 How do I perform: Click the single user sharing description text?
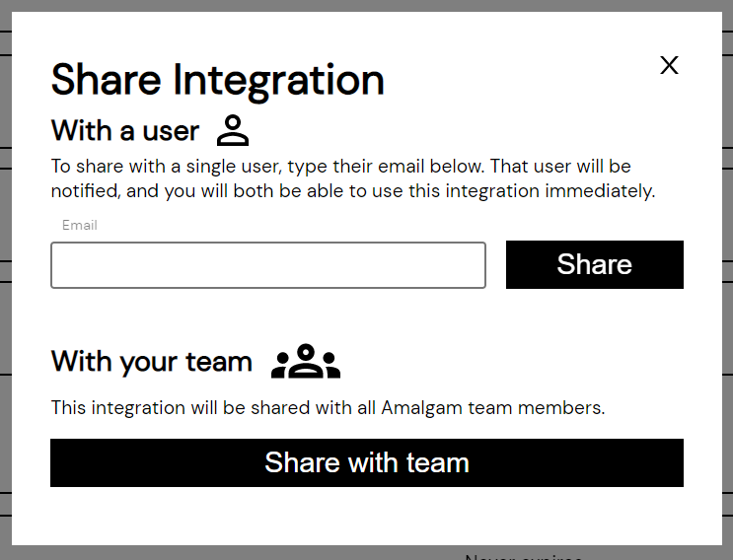tap(353, 178)
